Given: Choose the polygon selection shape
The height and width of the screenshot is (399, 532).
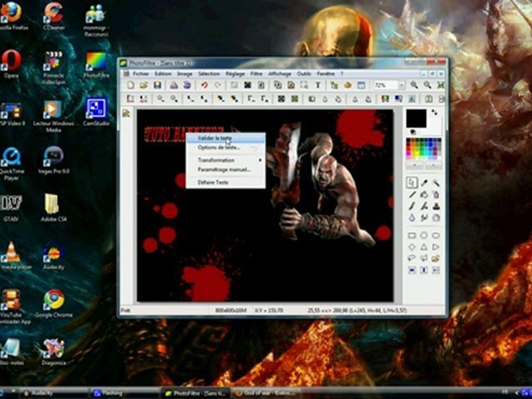Looking at the screenshot, I should (x=424, y=259).
